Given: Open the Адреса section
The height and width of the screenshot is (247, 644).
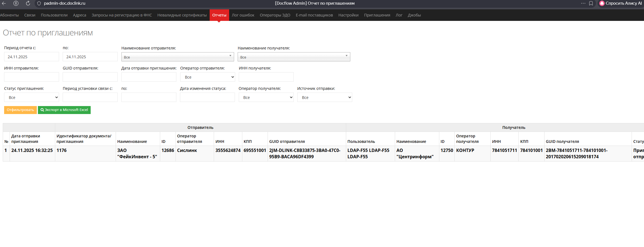Looking at the screenshot, I should coord(80,15).
